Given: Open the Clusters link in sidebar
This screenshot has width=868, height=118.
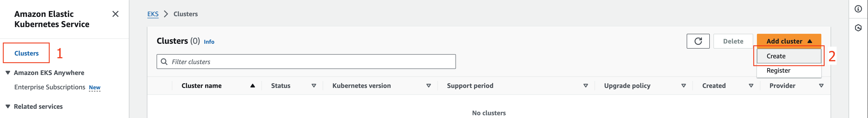Looking at the screenshot, I should pyautogui.click(x=27, y=53).
